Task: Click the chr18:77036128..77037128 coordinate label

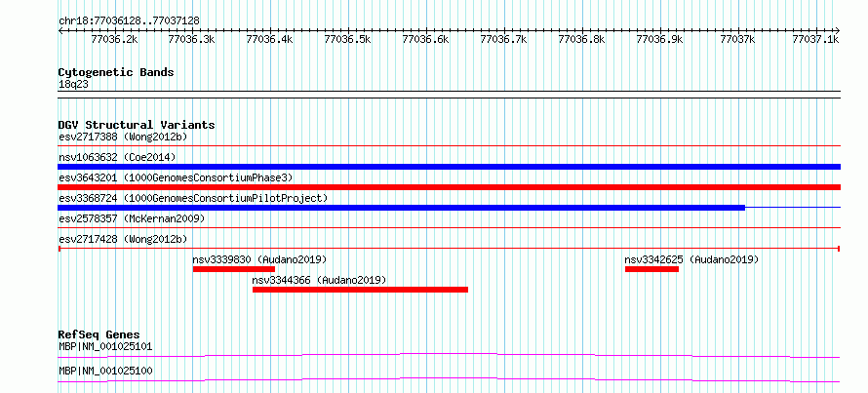Action: click(x=129, y=20)
